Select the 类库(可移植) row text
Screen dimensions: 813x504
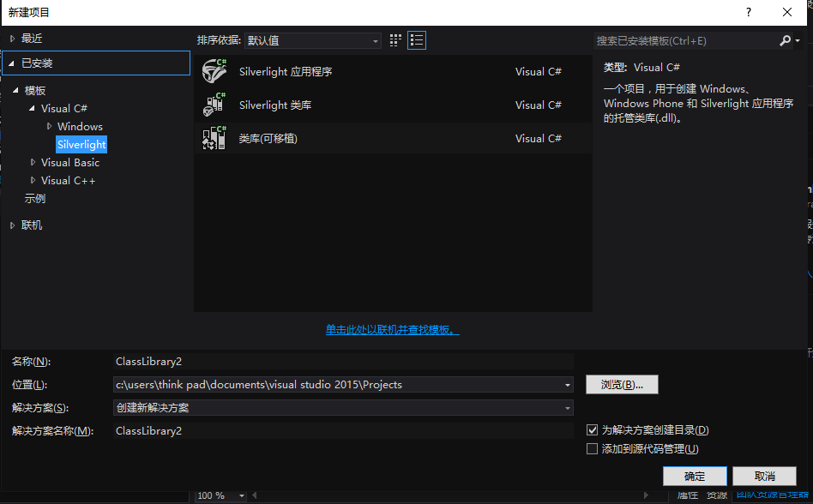268,138
